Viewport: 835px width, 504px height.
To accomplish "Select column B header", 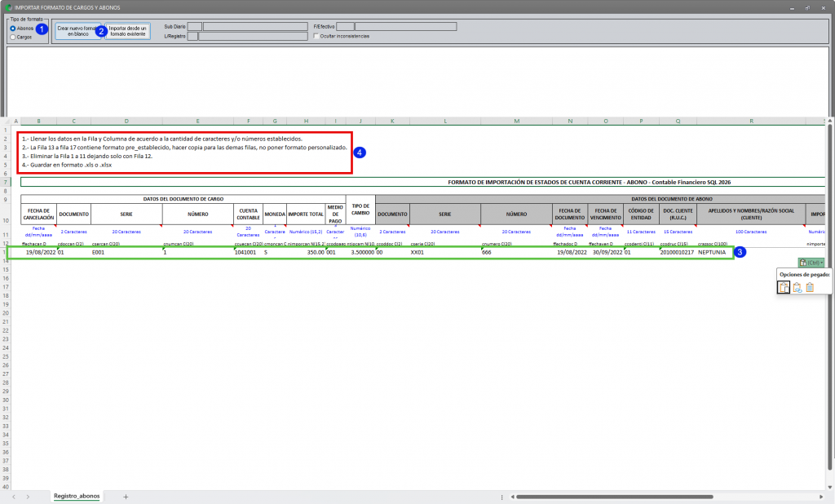I will 38,122.
